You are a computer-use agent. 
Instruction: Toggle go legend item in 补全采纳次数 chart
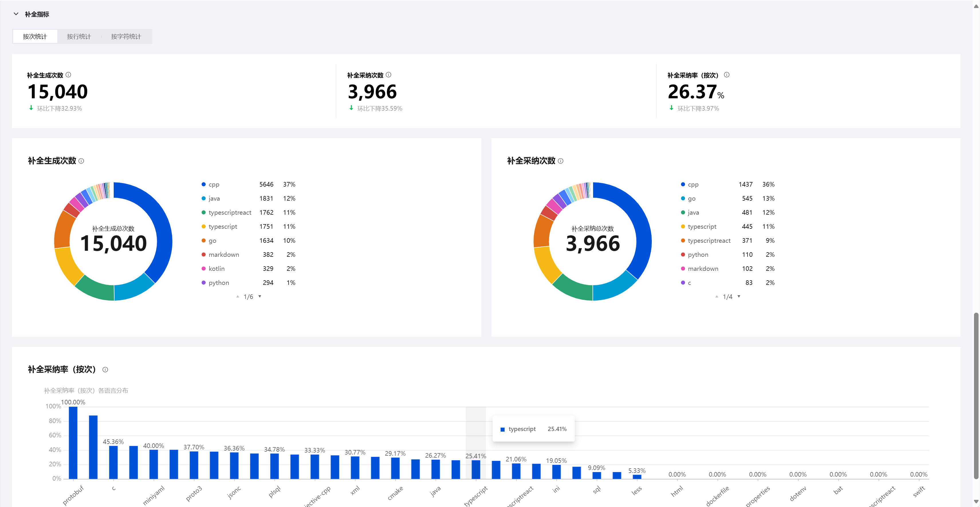pos(691,198)
